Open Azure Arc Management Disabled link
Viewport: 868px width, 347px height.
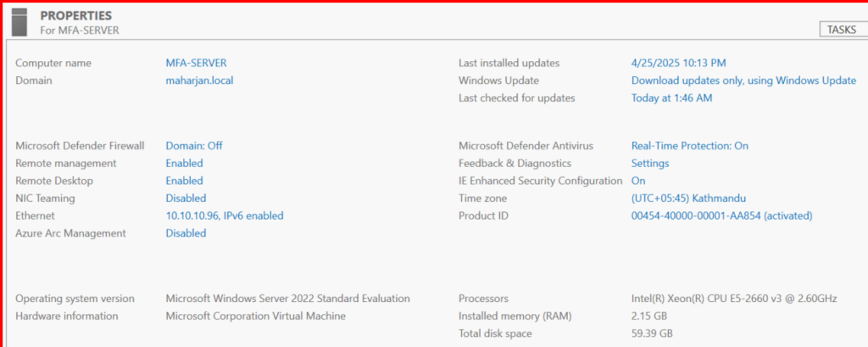coord(186,233)
